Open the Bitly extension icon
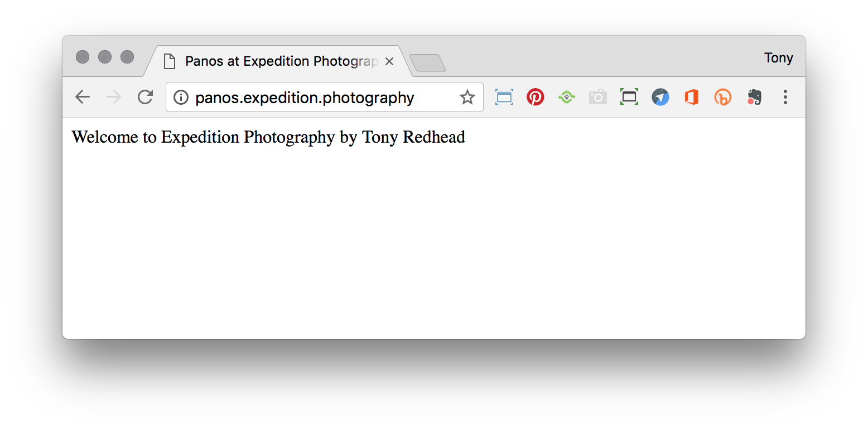Image resolution: width=868 pixels, height=428 pixels. click(x=723, y=98)
